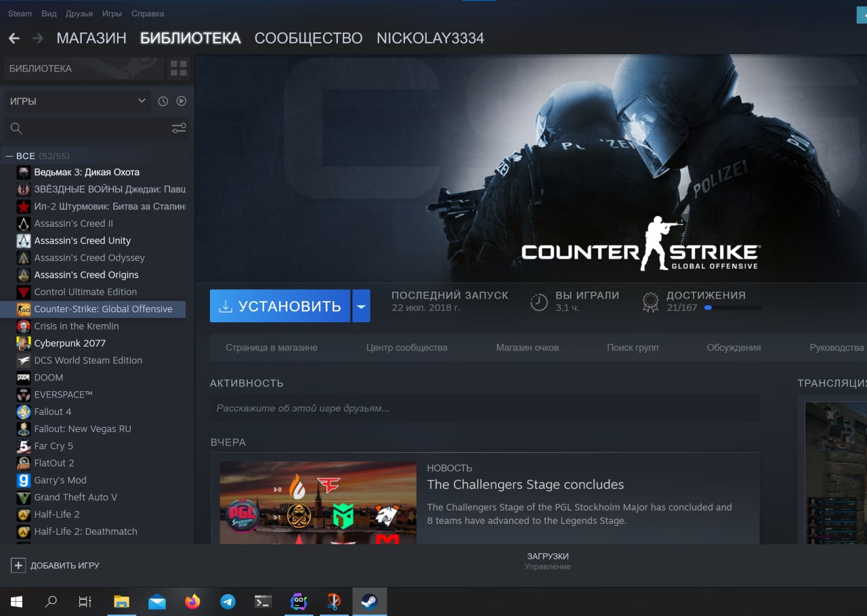The image size is (867, 616).
Task: Open the ИГРЫ filter dropdown
Action: 78,101
